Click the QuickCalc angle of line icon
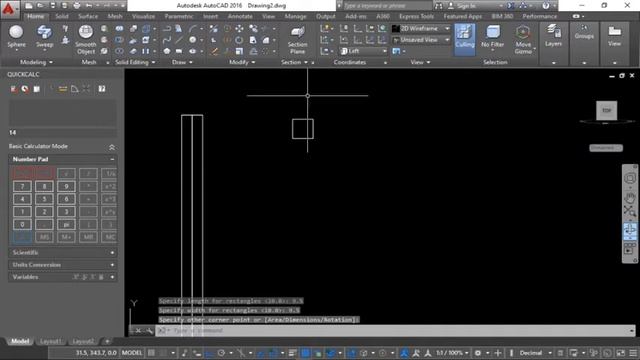Screen dimensions: 640x360 [x=74, y=89]
